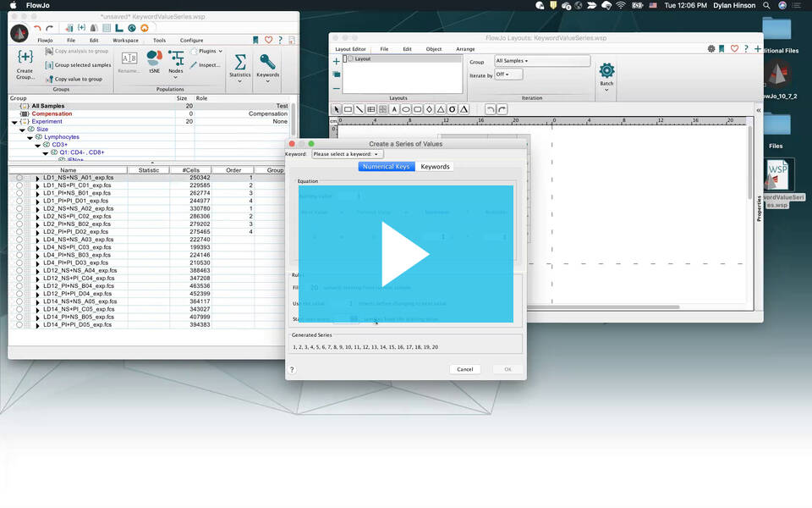
Task: Open the Tools ribbon tab
Action: (x=160, y=41)
